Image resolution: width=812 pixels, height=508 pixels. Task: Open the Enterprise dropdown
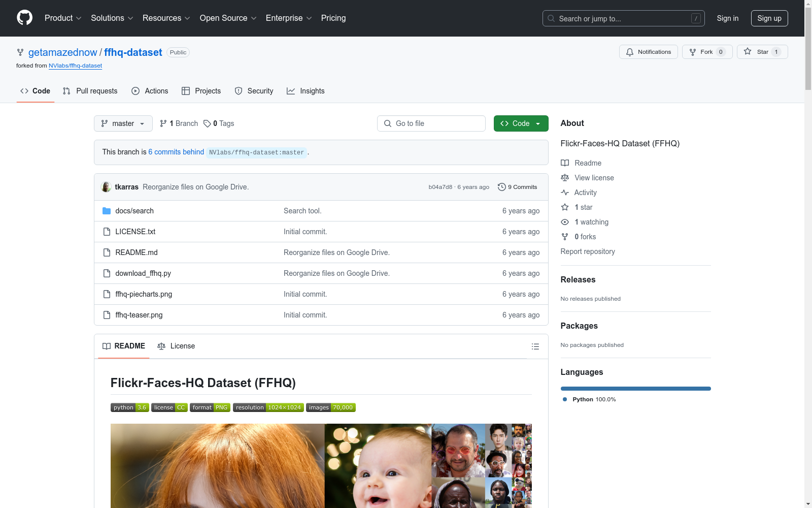[x=289, y=18]
